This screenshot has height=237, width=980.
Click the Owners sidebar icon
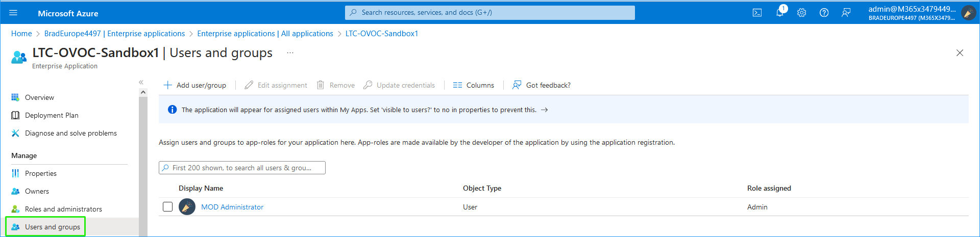[15, 191]
